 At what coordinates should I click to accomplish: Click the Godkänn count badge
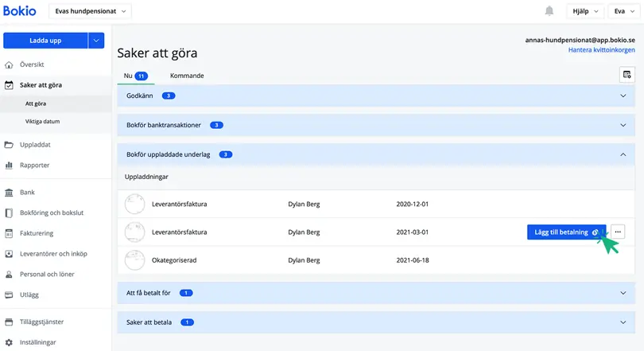(169, 96)
